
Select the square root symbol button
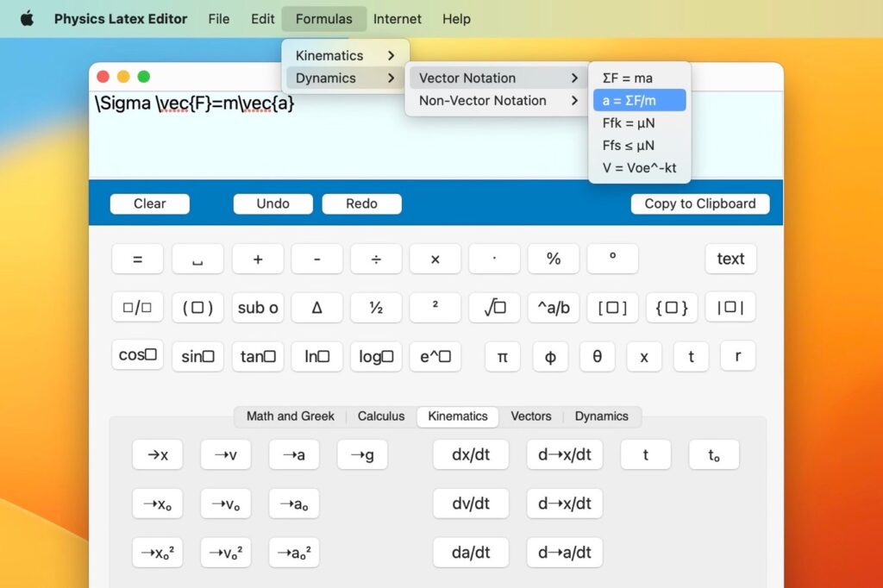point(494,307)
